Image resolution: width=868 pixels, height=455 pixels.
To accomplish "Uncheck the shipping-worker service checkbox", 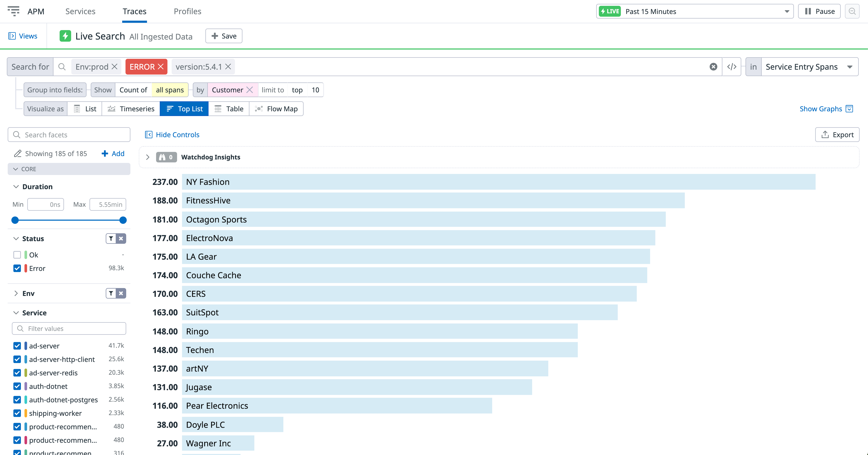I will point(17,413).
